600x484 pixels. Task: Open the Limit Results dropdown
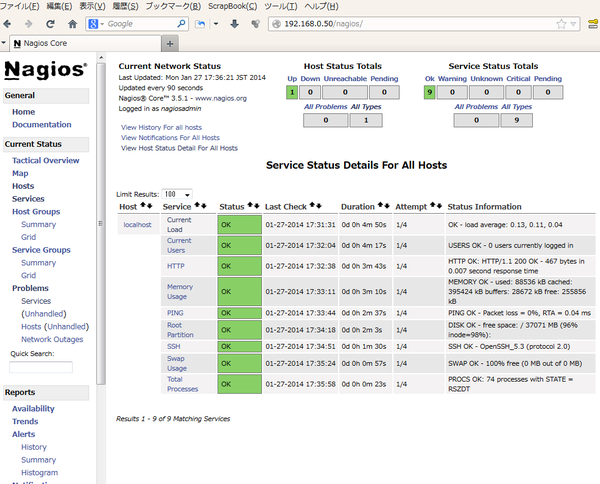coord(177,194)
